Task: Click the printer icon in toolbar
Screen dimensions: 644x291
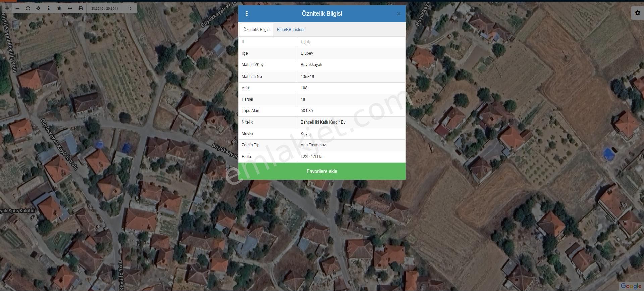Action: pos(81,8)
